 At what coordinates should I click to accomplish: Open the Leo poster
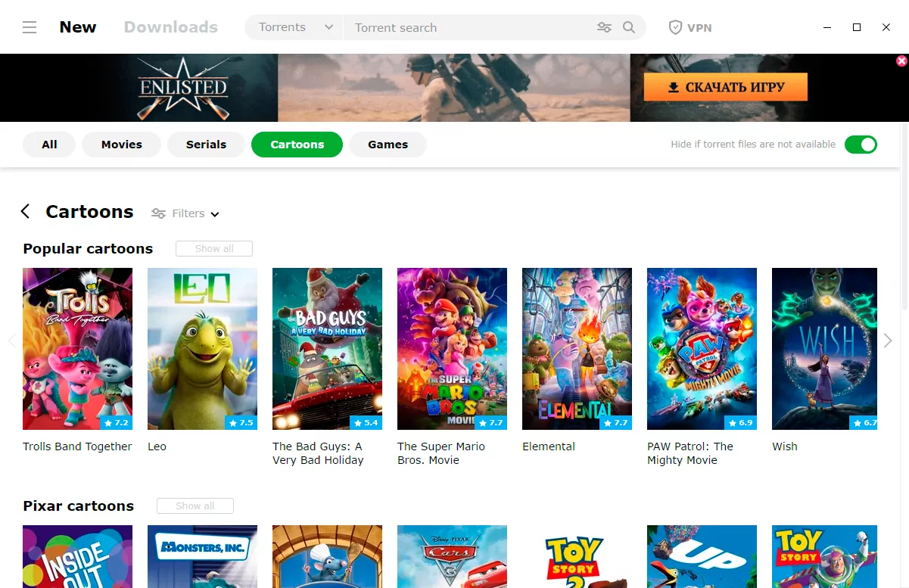click(x=202, y=349)
